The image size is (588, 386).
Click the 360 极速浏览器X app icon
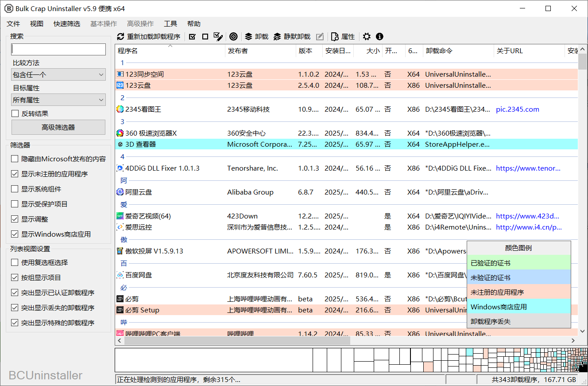120,133
